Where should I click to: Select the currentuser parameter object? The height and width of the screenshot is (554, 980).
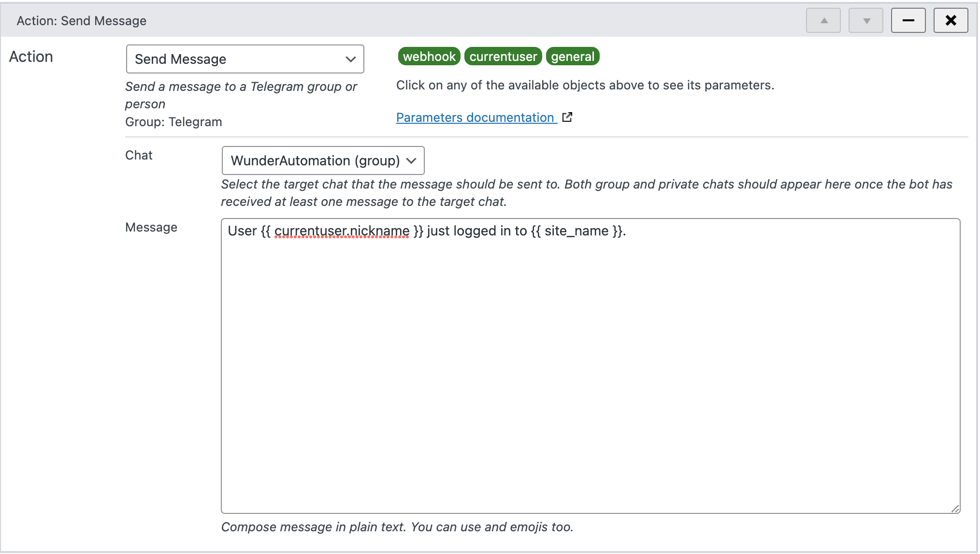click(x=503, y=56)
